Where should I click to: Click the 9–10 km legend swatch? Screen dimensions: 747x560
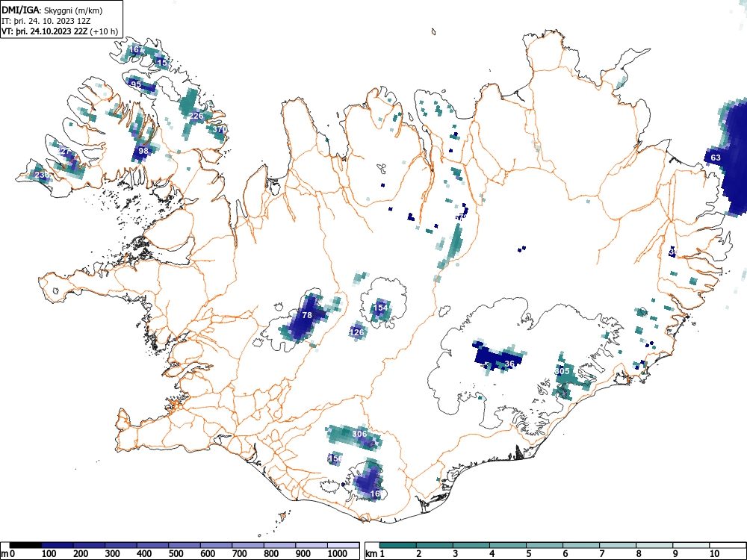(691, 545)
